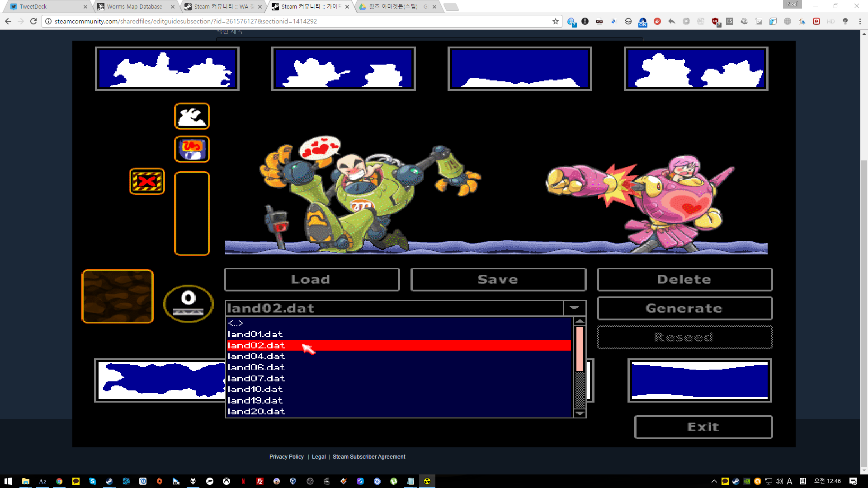The width and height of the screenshot is (868, 488).
Task: Click the red X hazard icon
Action: pos(147,181)
